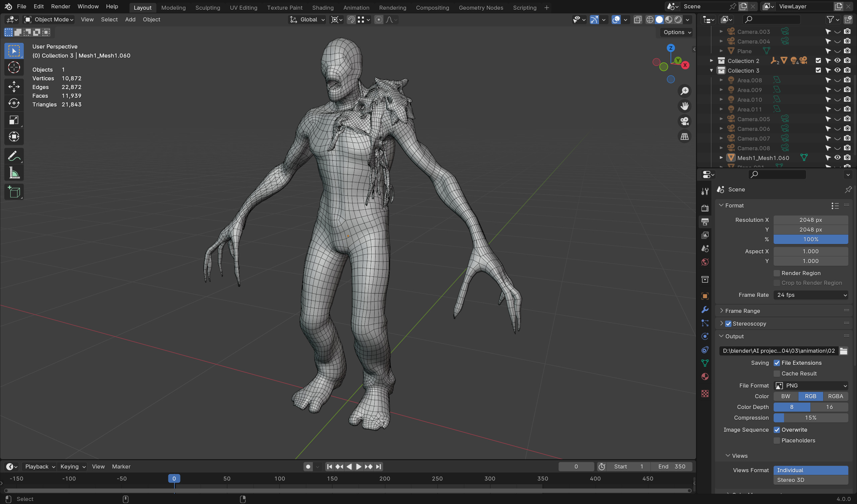Open the Object Mode dropdown
This screenshot has width=857, height=504.
(49, 20)
